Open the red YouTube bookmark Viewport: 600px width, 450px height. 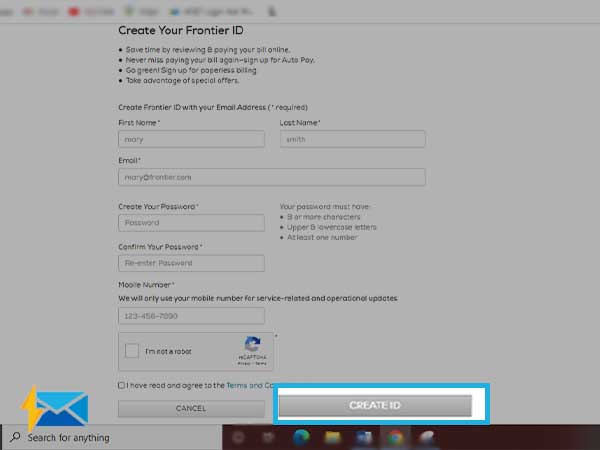[91, 12]
